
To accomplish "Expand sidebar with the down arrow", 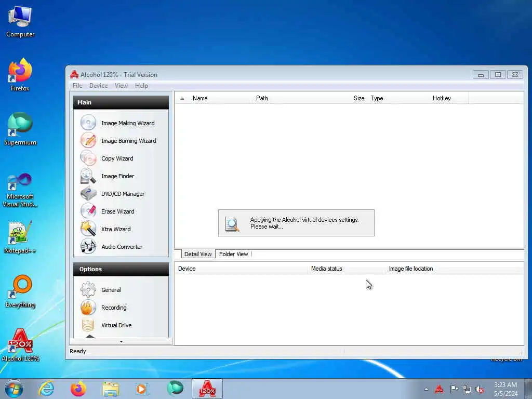I will [121, 341].
